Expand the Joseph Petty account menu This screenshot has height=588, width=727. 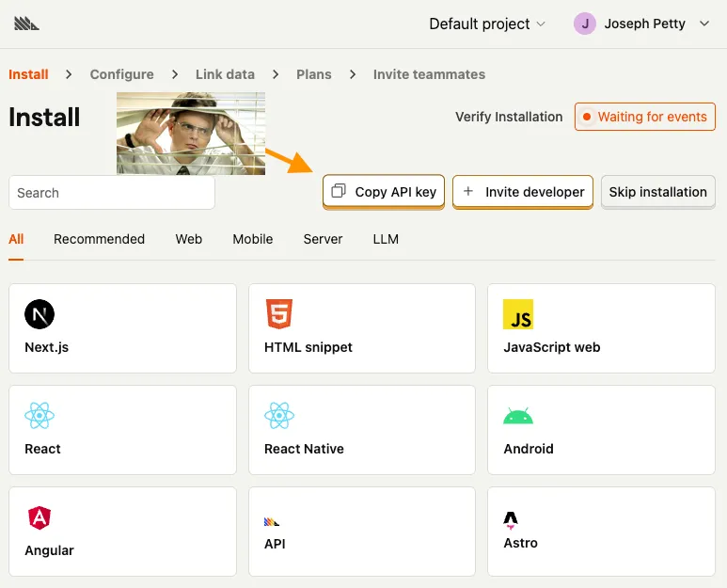pyautogui.click(x=703, y=24)
